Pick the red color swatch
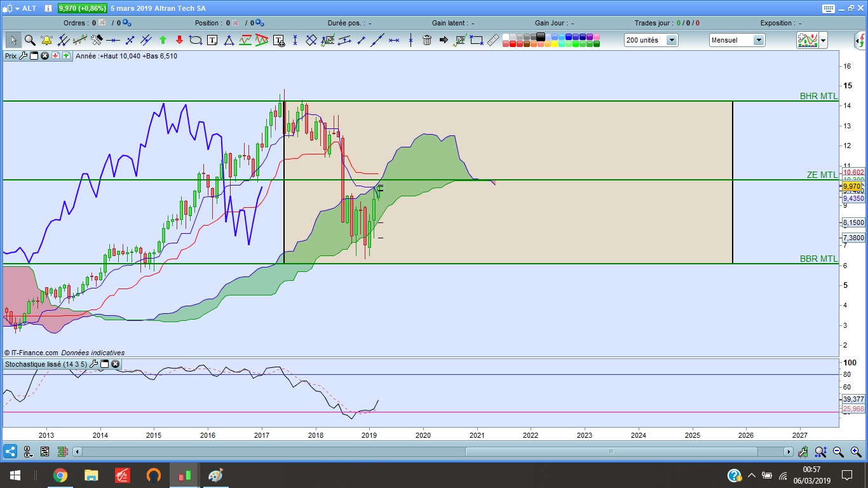 (x=513, y=44)
